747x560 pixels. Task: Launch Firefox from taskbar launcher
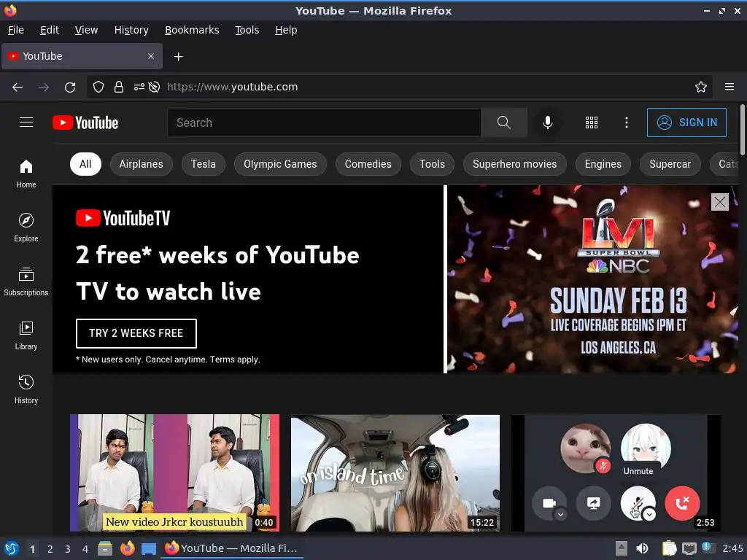(x=127, y=548)
